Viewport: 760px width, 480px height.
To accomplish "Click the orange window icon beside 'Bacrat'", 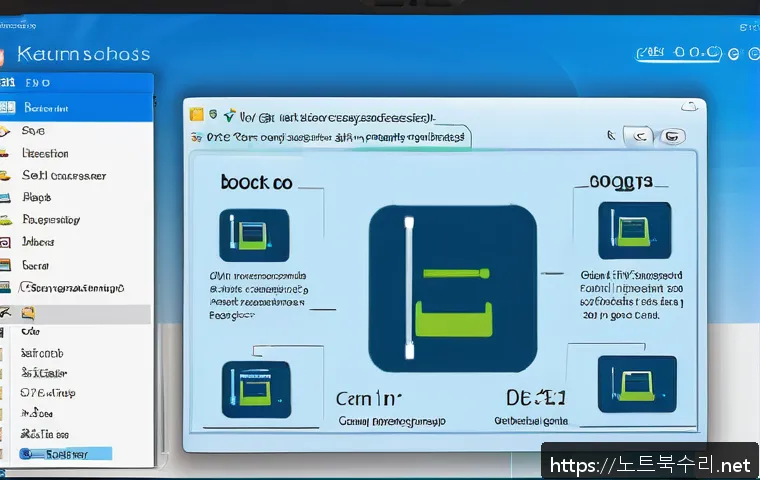I will click(5, 265).
